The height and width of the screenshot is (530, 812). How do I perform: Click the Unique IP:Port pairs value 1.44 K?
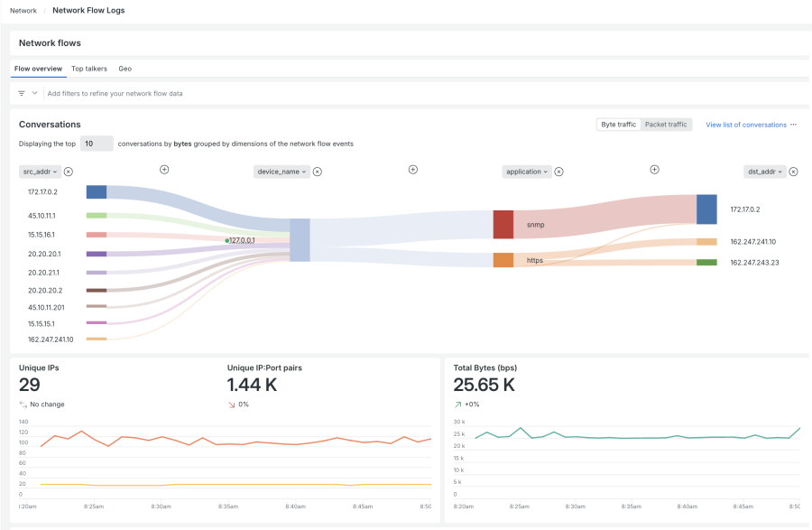pos(253,385)
